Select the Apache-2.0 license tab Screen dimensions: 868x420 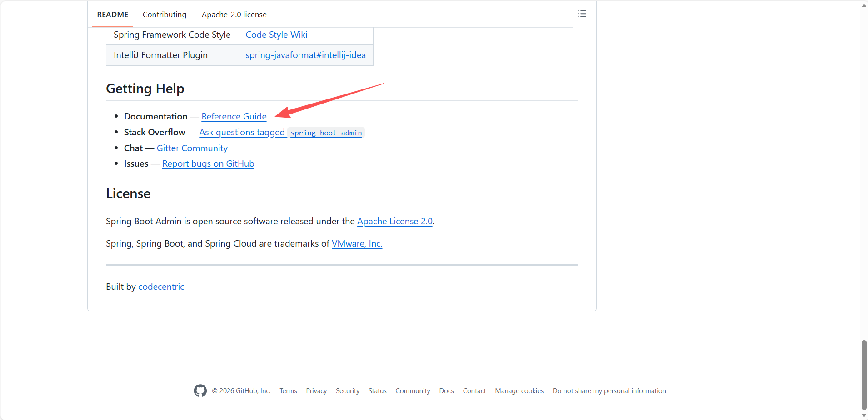[234, 15]
